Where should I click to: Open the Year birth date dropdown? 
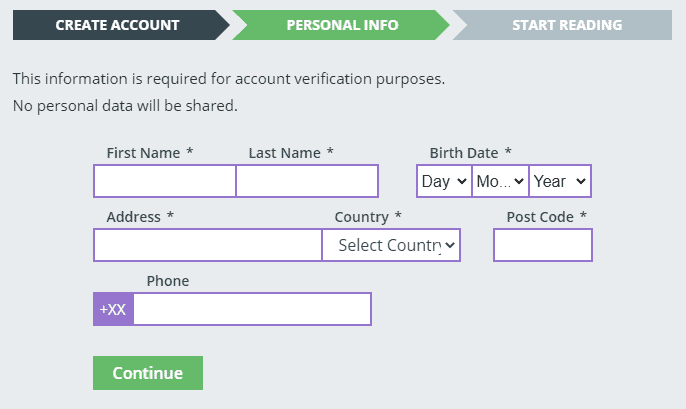(560, 181)
